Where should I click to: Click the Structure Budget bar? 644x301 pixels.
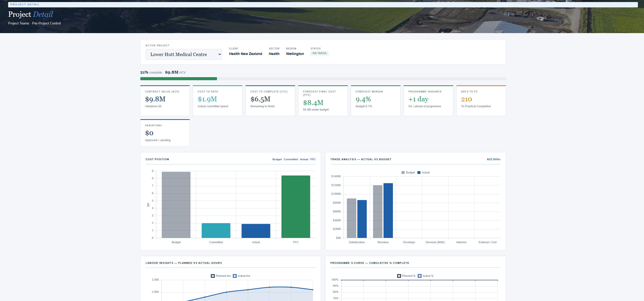click(378, 211)
